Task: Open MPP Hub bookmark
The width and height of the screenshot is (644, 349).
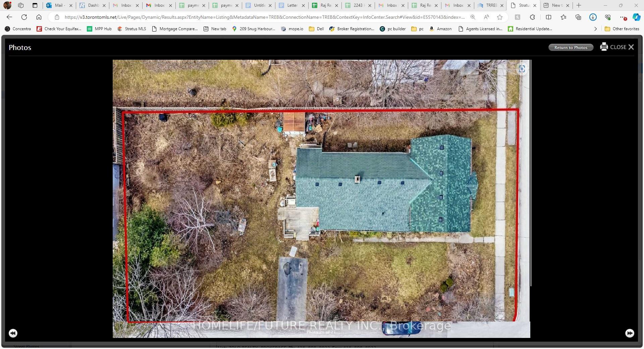Action: coord(99,29)
